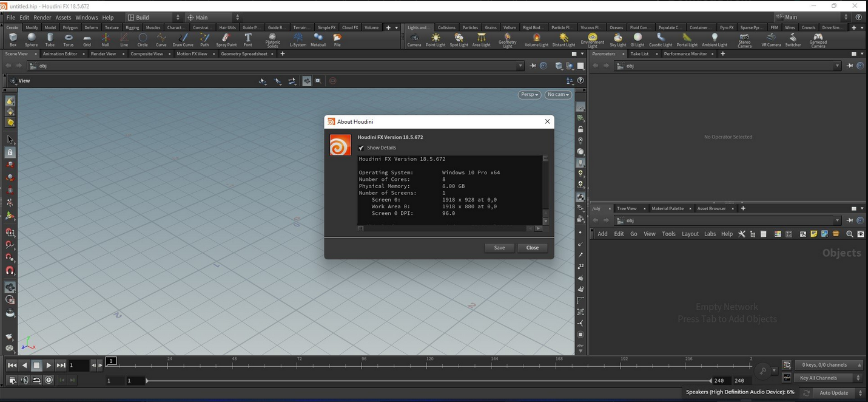Image resolution: width=868 pixels, height=402 pixels.
Task: Open the network editor Layout menu
Action: point(690,234)
